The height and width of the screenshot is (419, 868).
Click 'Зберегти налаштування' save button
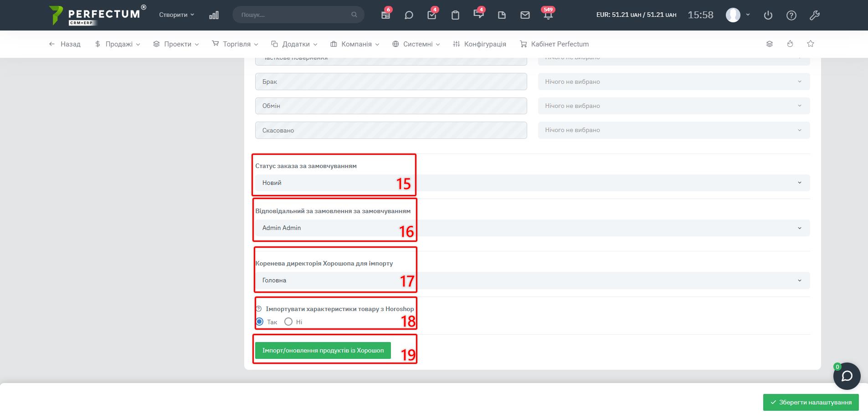(811, 402)
